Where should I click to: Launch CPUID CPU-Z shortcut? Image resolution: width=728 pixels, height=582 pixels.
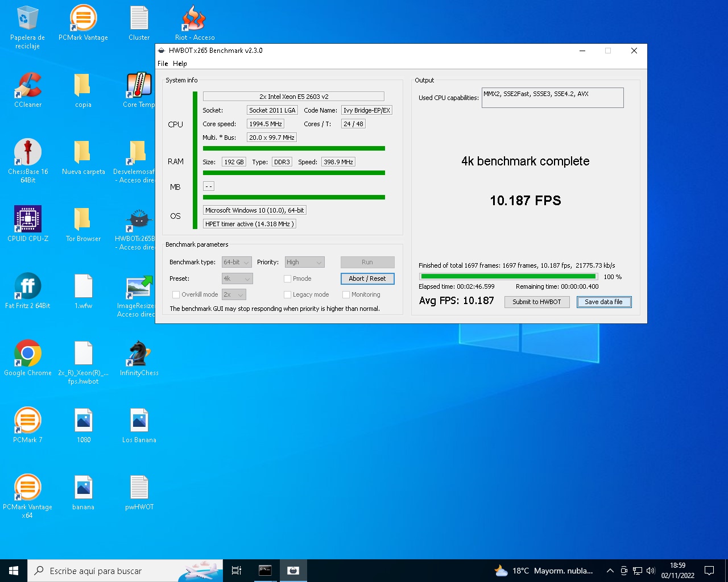point(27,225)
